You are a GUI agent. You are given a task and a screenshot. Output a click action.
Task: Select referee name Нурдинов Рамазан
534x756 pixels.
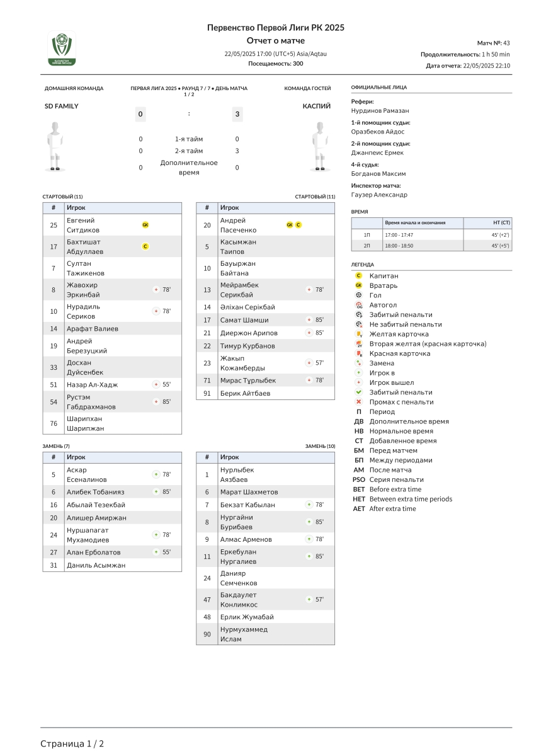click(380, 111)
